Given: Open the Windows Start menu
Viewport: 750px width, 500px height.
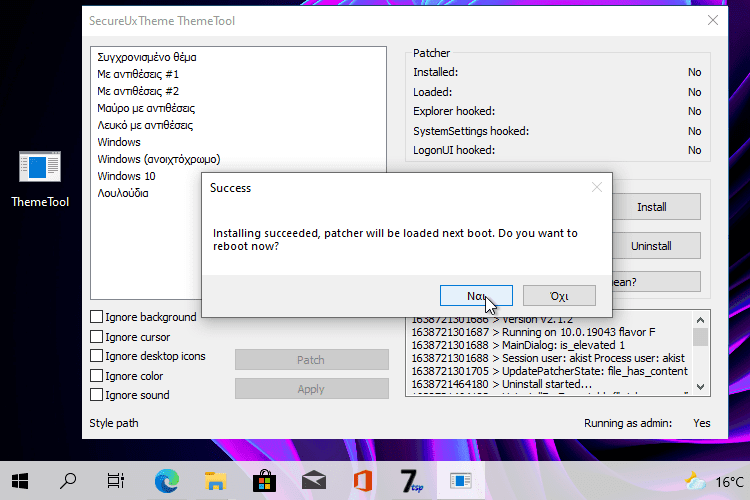Looking at the screenshot, I should [x=20, y=481].
